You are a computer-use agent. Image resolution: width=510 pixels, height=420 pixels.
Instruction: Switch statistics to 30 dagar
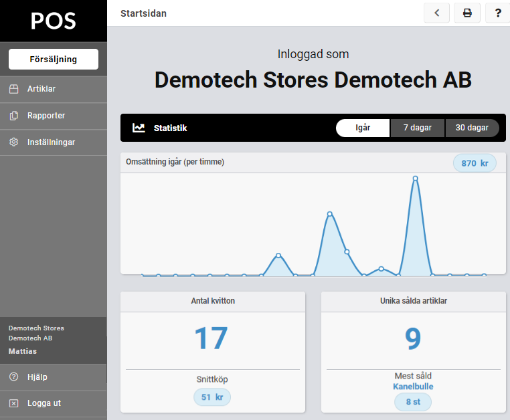coord(472,128)
